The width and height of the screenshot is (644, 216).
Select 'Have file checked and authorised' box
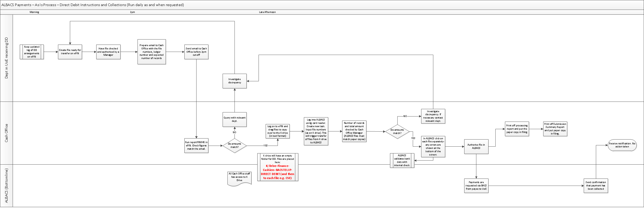(108, 52)
